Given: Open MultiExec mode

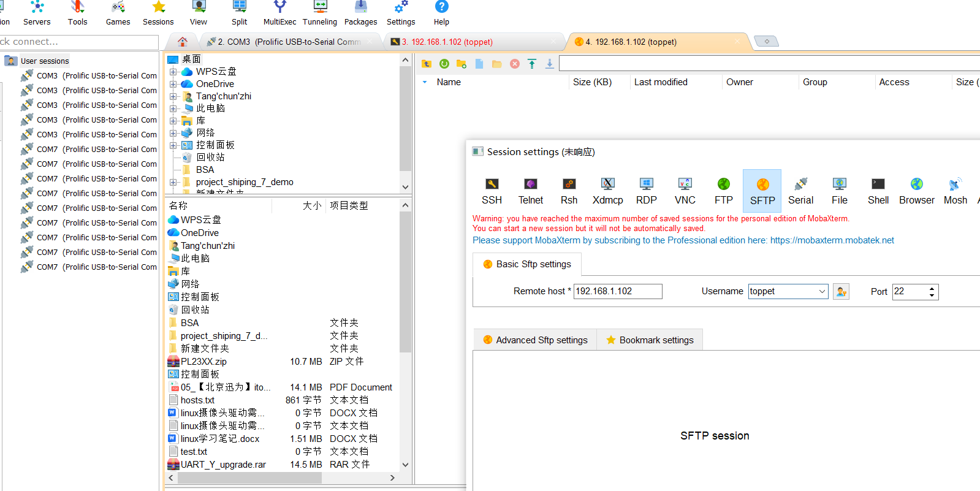Looking at the screenshot, I should click(279, 13).
